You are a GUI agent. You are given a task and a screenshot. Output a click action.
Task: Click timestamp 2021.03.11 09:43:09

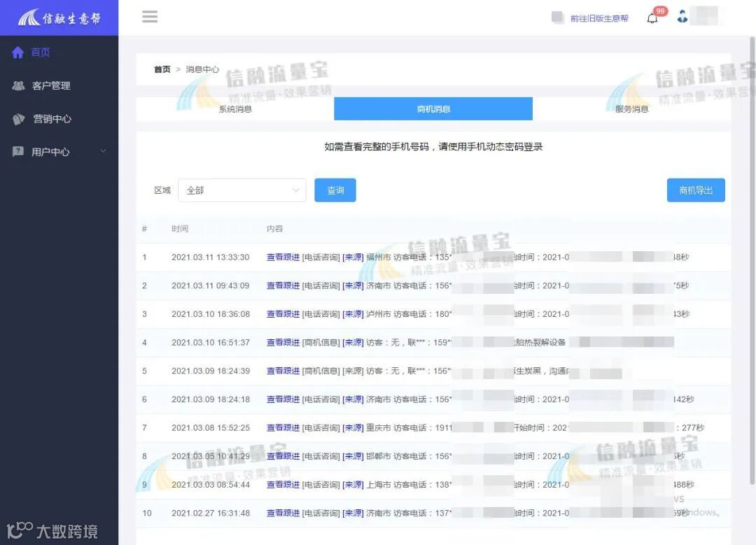click(x=211, y=285)
